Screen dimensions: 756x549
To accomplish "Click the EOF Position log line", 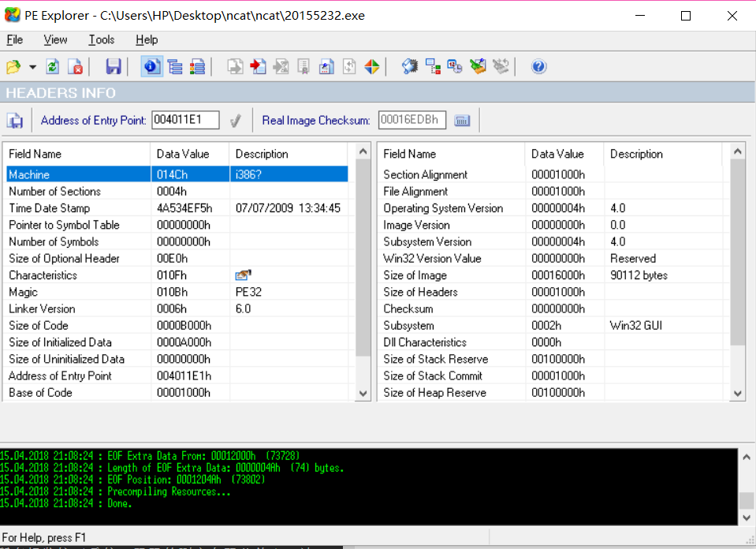I will point(132,480).
